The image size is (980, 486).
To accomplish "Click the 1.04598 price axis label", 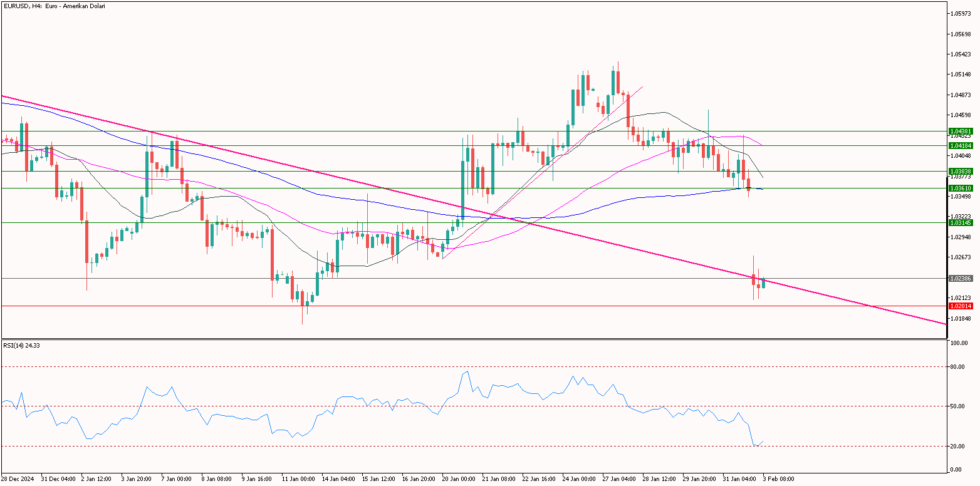I will 961,115.
